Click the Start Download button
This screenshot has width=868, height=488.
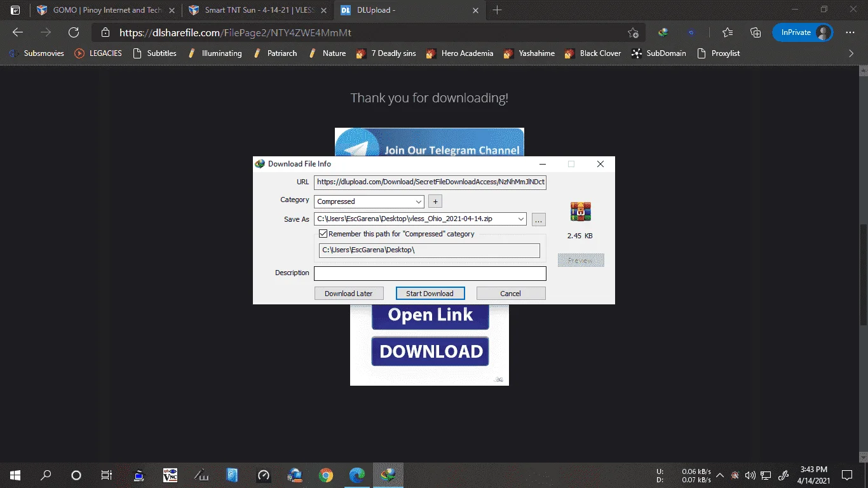coord(430,293)
